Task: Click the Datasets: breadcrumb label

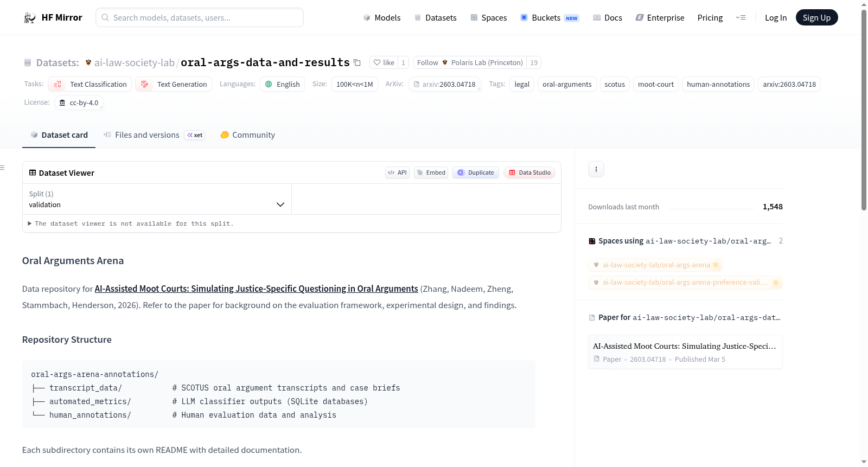Action: point(58,63)
